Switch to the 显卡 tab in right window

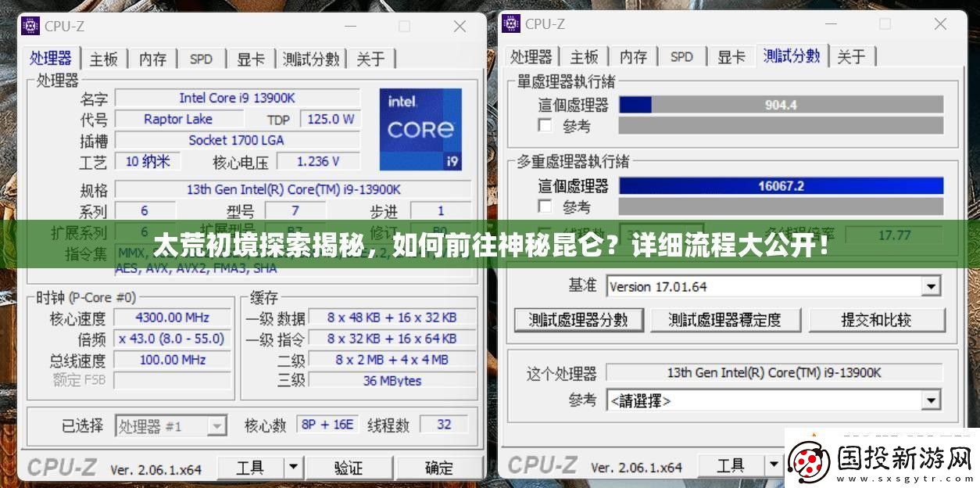(730, 56)
